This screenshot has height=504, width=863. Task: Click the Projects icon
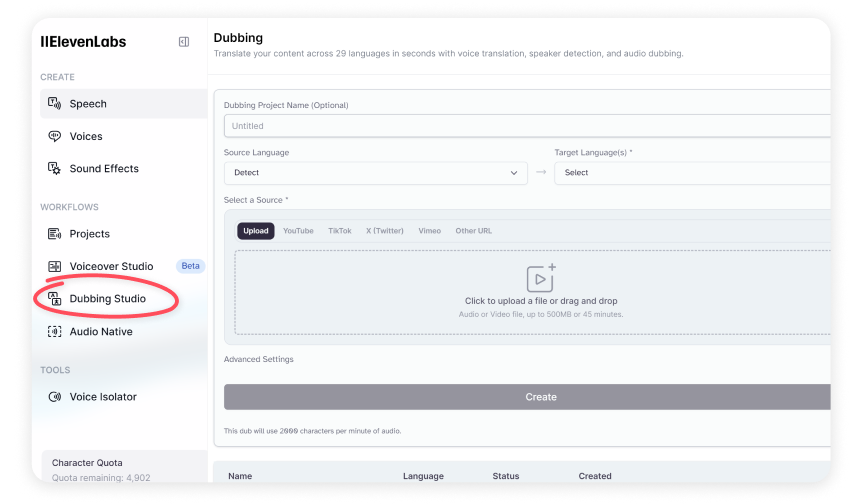tap(54, 234)
